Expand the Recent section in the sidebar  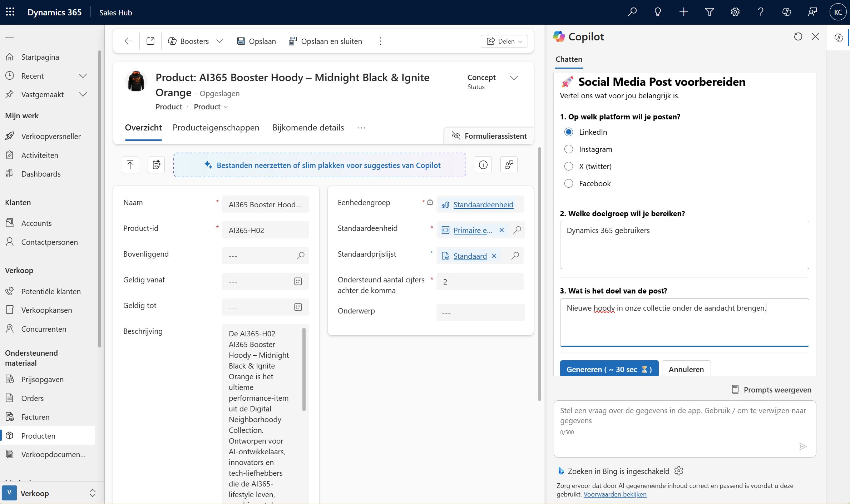(x=83, y=76)
